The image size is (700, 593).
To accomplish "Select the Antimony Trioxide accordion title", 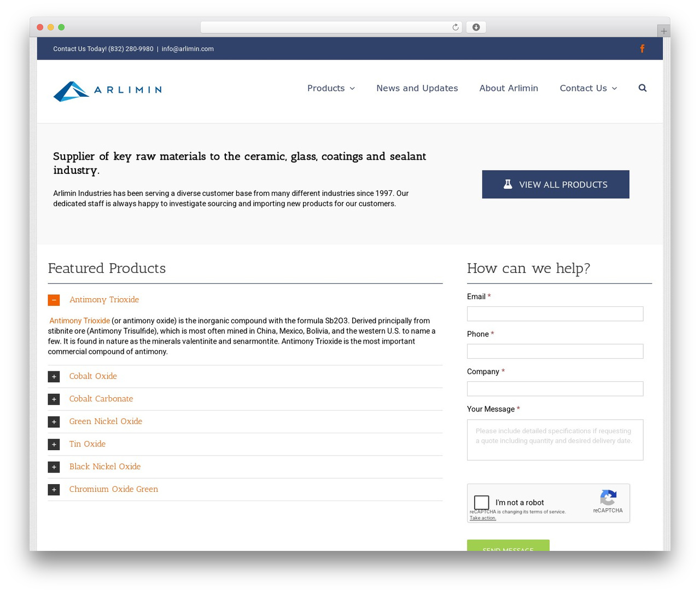I will point(104,300).
